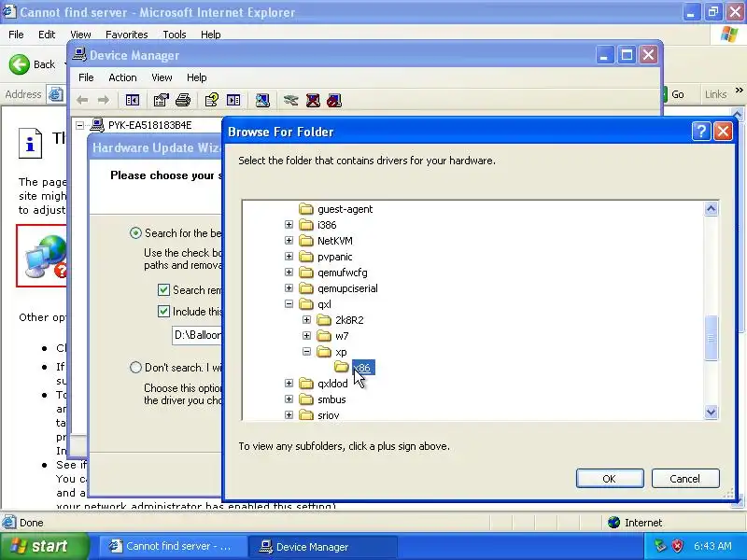This screenshot has height=560, width=747.
Task: Select the sriov folder
Action: click(x=329, y=415)
